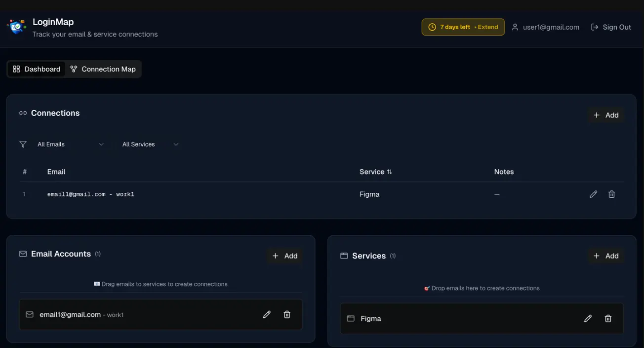The image size is (644, 348).
Task: Select the email1@gmail.com row in Connections table
Action: [x=91, y=194]
